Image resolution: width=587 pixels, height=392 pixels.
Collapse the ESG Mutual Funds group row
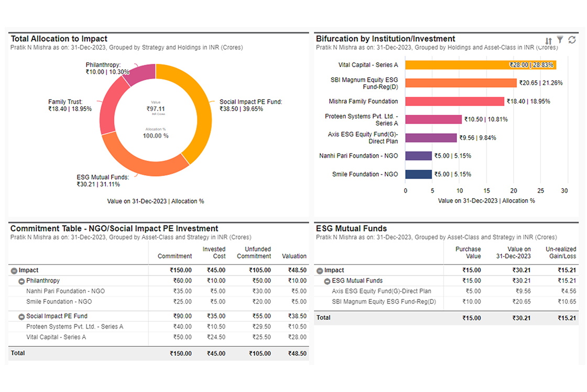click(327, 281)
